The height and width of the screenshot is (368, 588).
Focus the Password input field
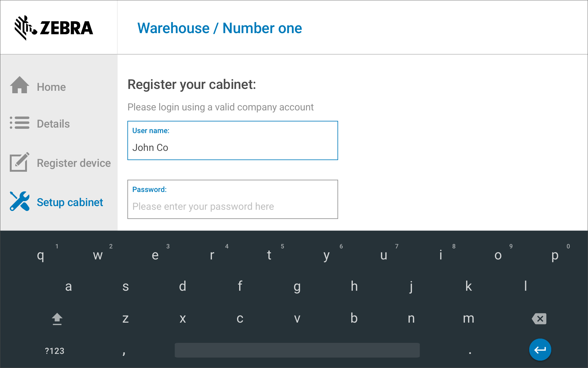coord(233,206)
